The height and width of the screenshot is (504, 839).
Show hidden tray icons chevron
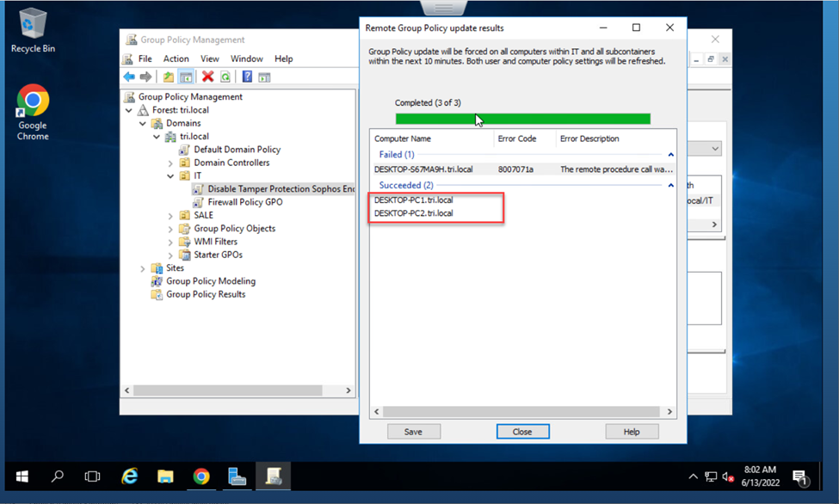693,476
